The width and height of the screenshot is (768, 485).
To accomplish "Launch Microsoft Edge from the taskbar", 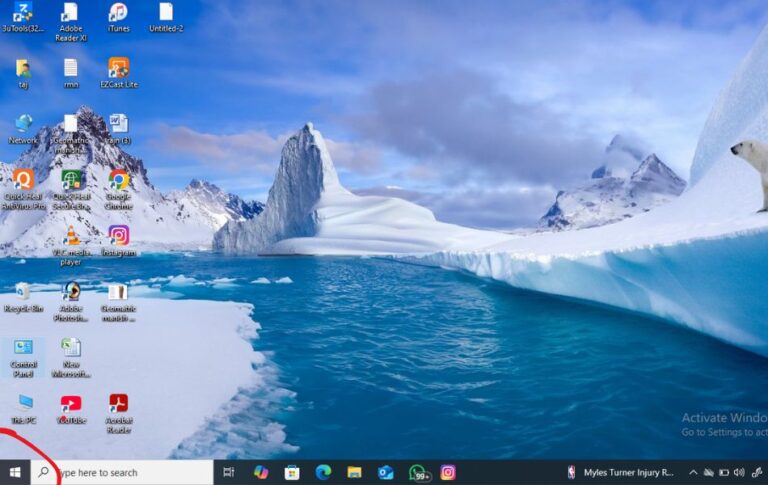I will point(323,472).
